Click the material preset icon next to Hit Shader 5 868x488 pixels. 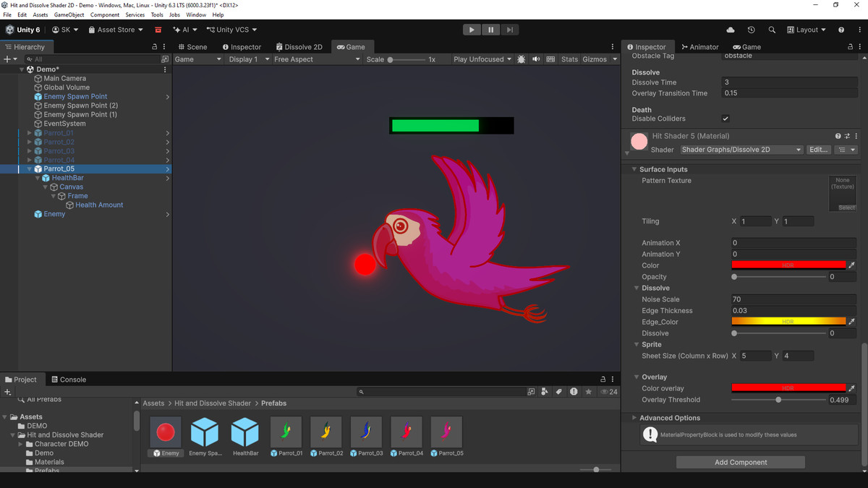847,136
